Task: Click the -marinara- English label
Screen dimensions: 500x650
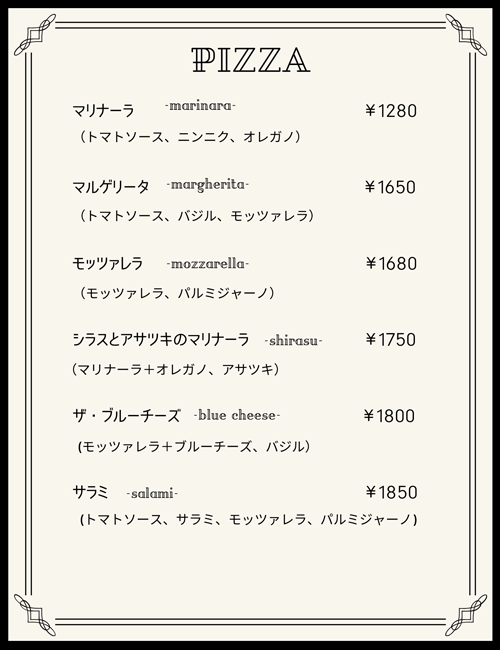Action: pos(200,106)
